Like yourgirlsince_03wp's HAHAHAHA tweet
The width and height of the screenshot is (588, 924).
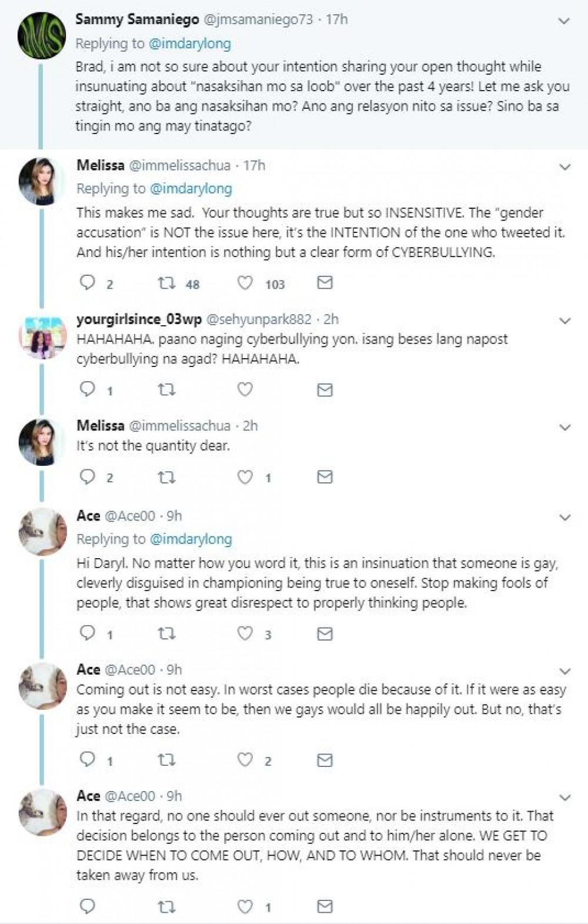[245, 389]
